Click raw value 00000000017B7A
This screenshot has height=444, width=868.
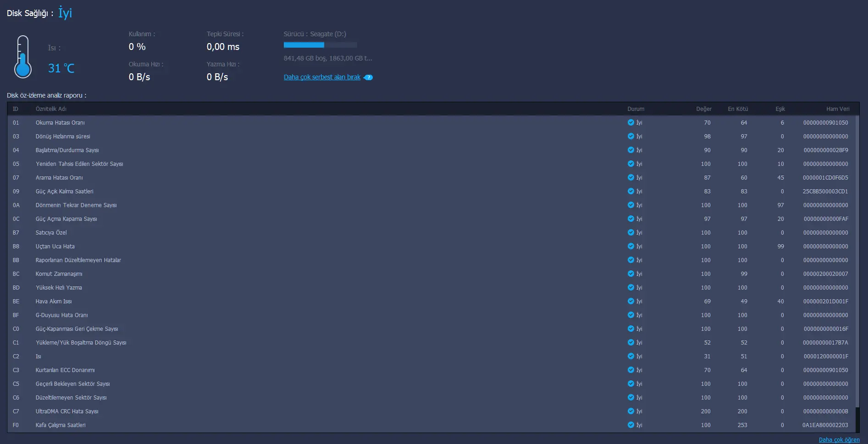(825, 343)
